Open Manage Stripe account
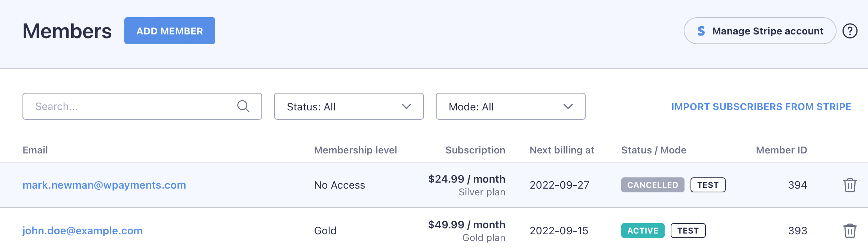Image resolution: width=868 pixels, height=250 pixels. click(760, 31)
